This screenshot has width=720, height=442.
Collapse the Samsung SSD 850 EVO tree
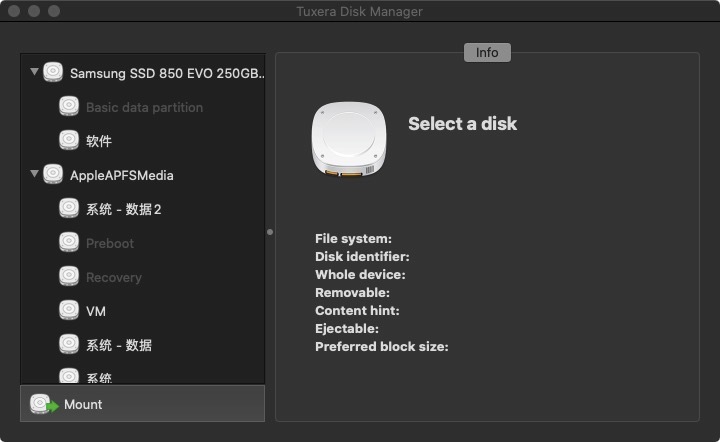35,72
